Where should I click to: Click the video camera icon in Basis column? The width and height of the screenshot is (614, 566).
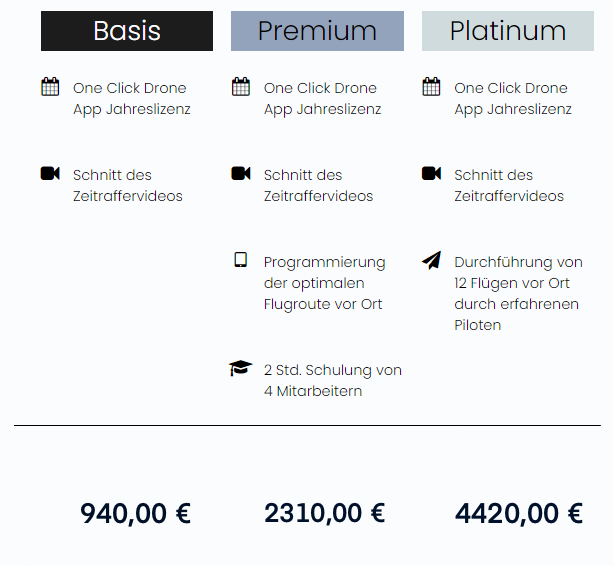pos(50,173)
